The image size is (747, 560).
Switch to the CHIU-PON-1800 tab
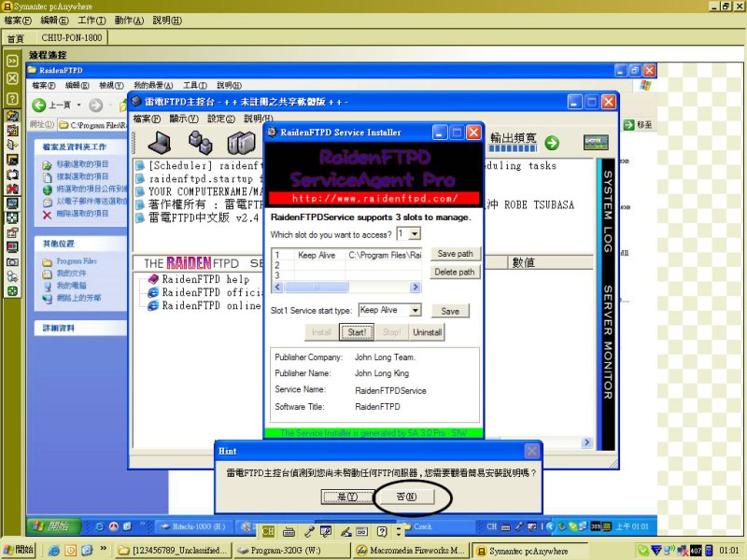click(72, 37)
